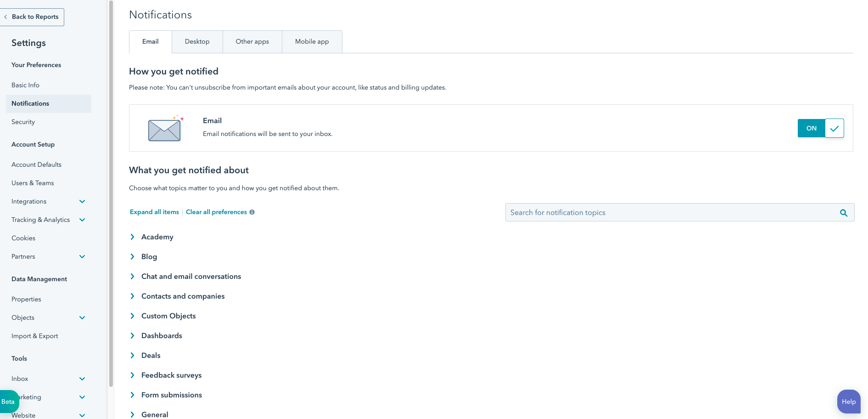
Task: Open Security settings
Action: click(x=23, y=122)
